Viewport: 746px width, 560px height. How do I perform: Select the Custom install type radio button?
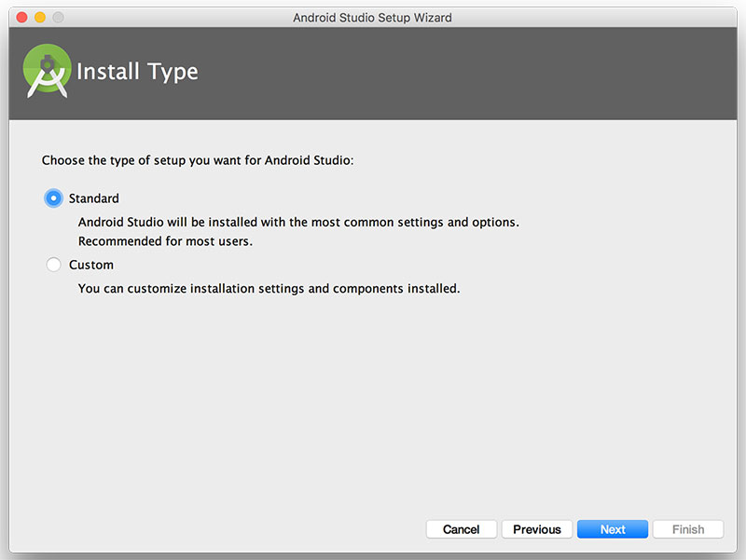[53, 265]
